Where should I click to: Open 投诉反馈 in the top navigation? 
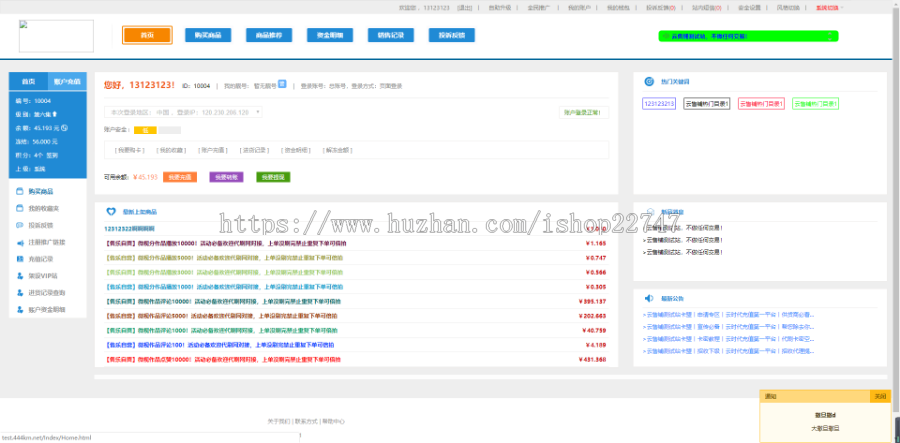tap(452, 35)
